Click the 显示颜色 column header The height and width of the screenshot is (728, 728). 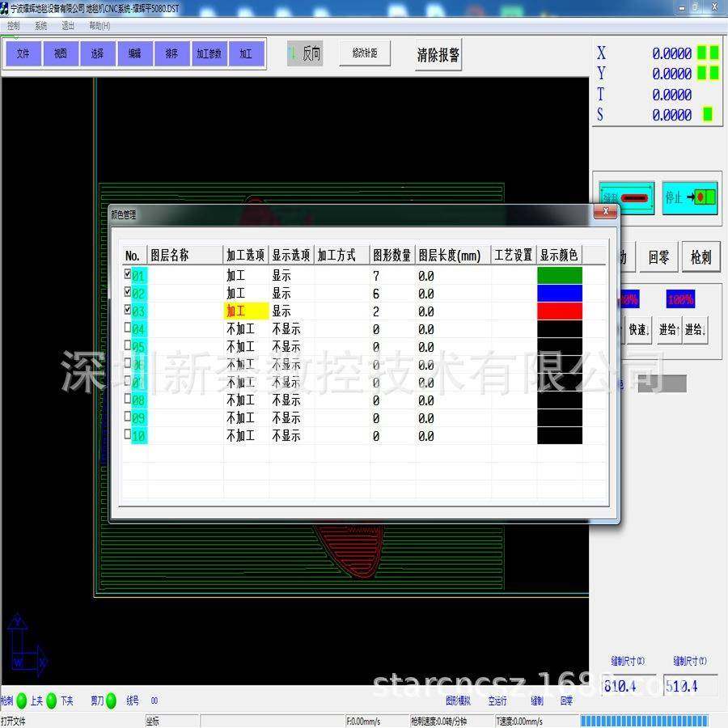pyautogui.click(x=559, y=255)
